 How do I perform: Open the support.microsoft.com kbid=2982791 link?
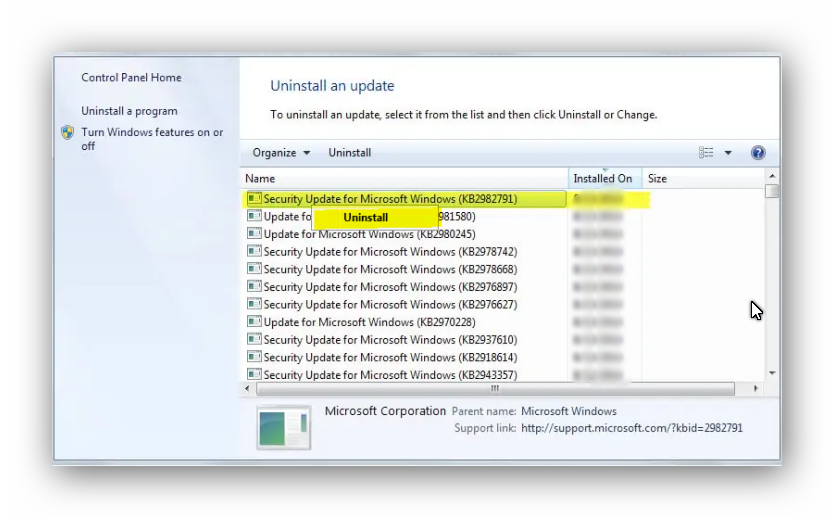pyautogui.click(x=632, y=428)
